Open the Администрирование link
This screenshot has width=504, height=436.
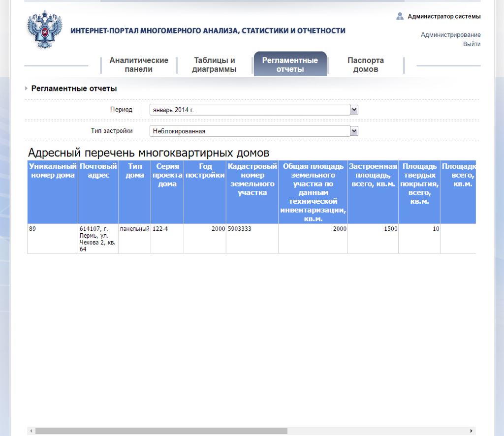450,35
